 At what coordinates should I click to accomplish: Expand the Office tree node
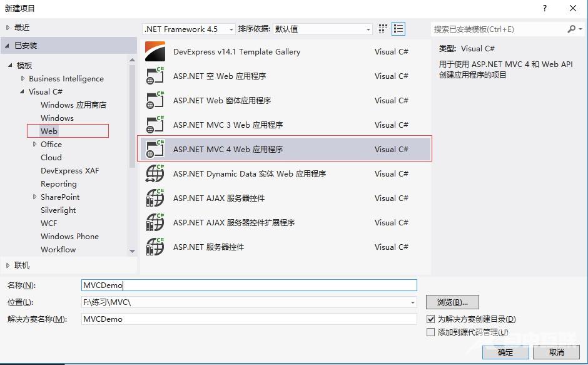35,144
